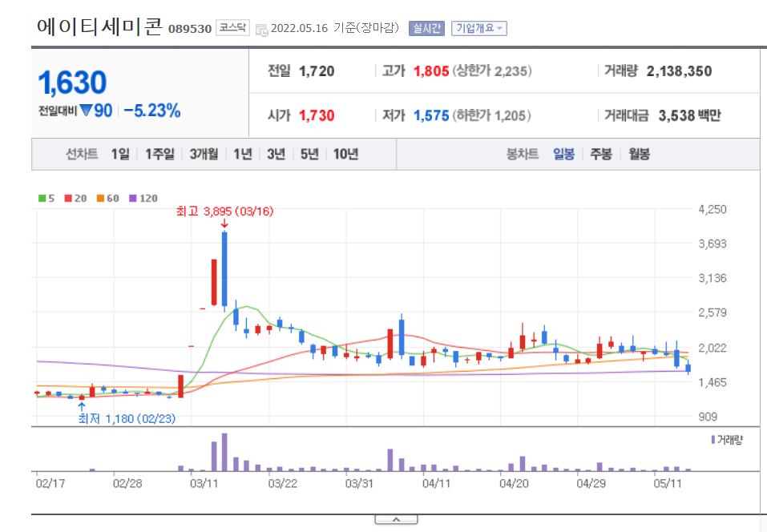Viewport: 767px width, 532px height.
Task: Switch to the 주봉 weekly candle chart
Action: [x=600, y=155]
